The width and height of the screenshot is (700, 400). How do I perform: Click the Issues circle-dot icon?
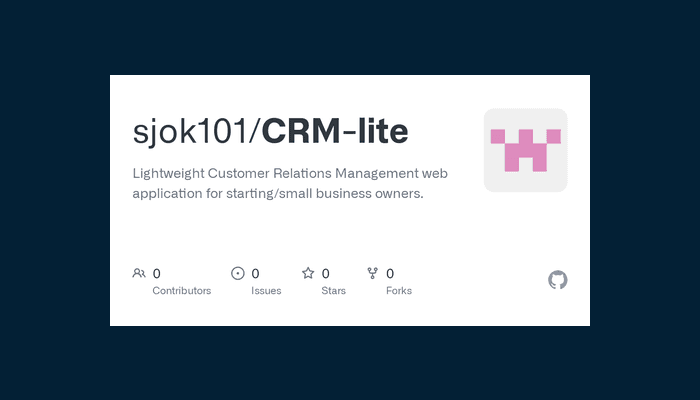[x=238, y=273]
